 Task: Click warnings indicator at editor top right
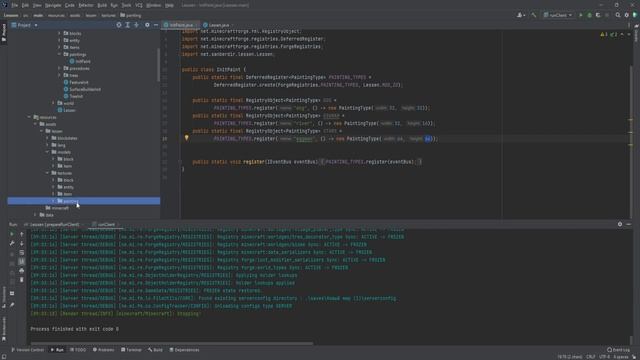609,35
